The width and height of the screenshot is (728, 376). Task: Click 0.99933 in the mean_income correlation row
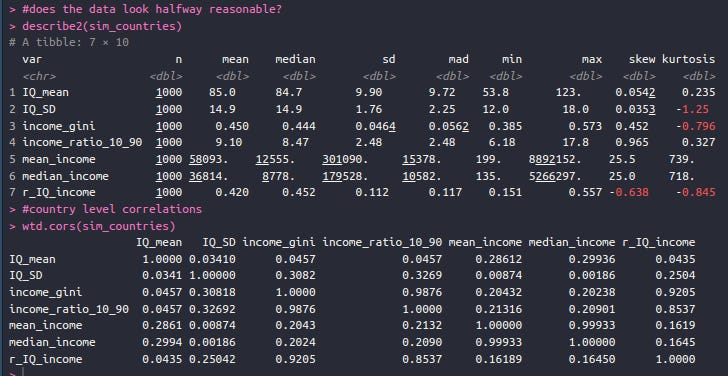click(592, 325)
